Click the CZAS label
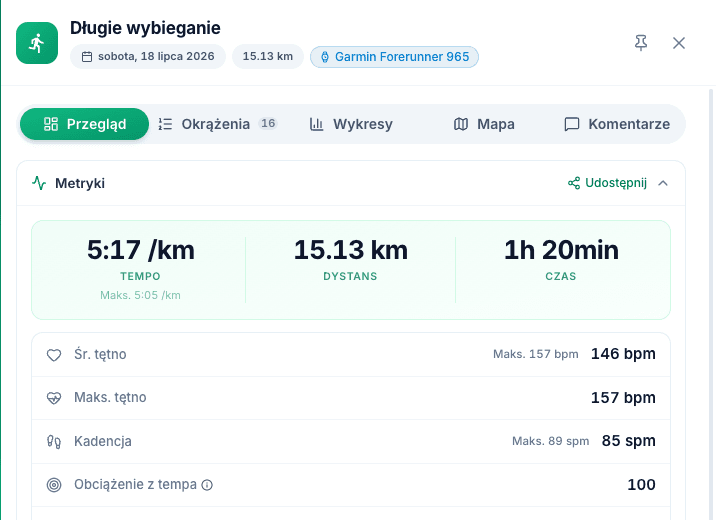Image resolution: width=716 pixels, height=520 pixels. coord(561,276)
